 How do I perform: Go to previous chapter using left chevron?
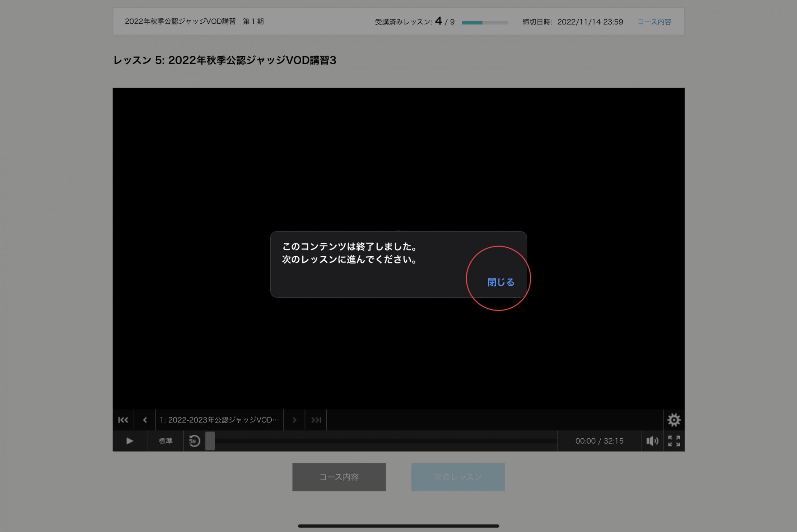coord(145,420)
